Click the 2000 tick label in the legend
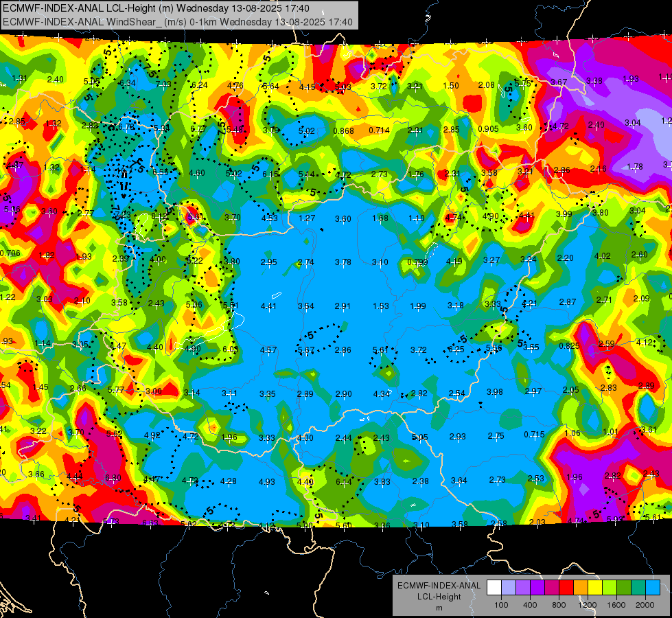This screenshot has width=672, height=618. click(645, 605)
